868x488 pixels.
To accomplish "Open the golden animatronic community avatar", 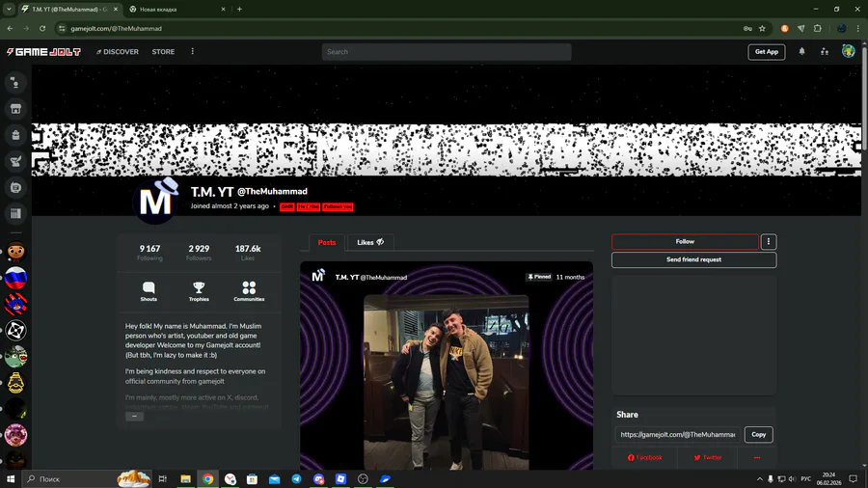I will pyautogui.click(x=15, y=382).
